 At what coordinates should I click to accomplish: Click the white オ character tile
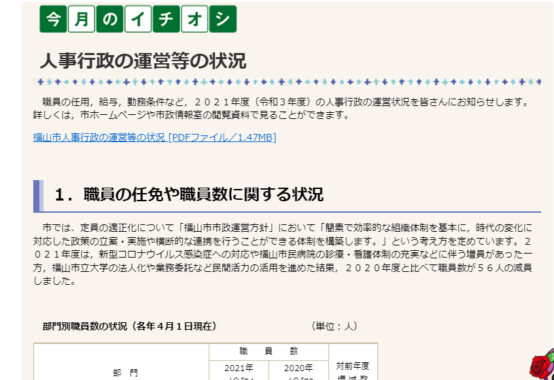(x=194, y=19)
